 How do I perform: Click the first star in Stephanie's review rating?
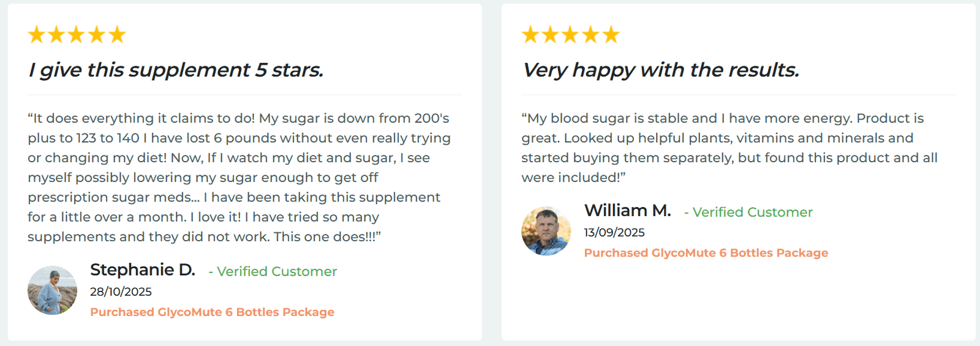(37, 35)
